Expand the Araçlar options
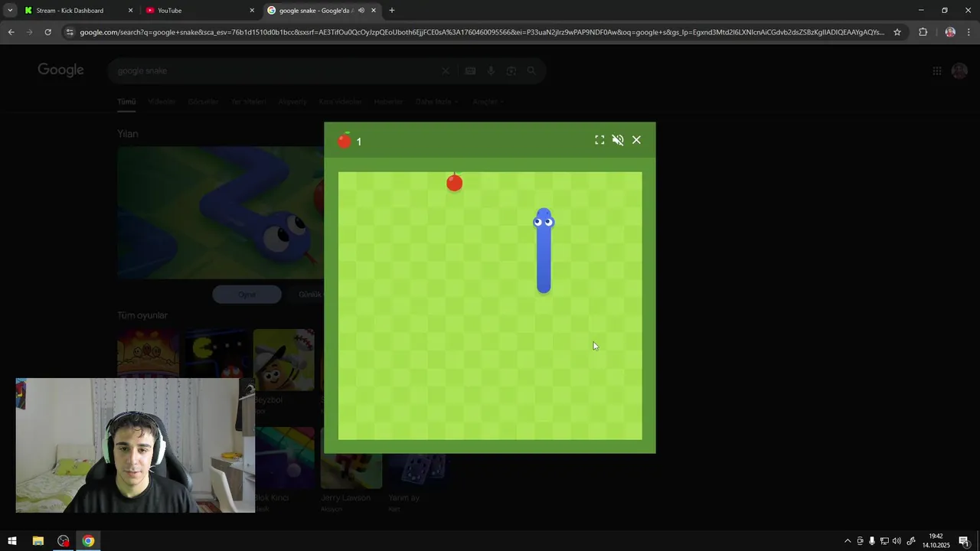This screenshot has height=551, width=980. point(488,101)
